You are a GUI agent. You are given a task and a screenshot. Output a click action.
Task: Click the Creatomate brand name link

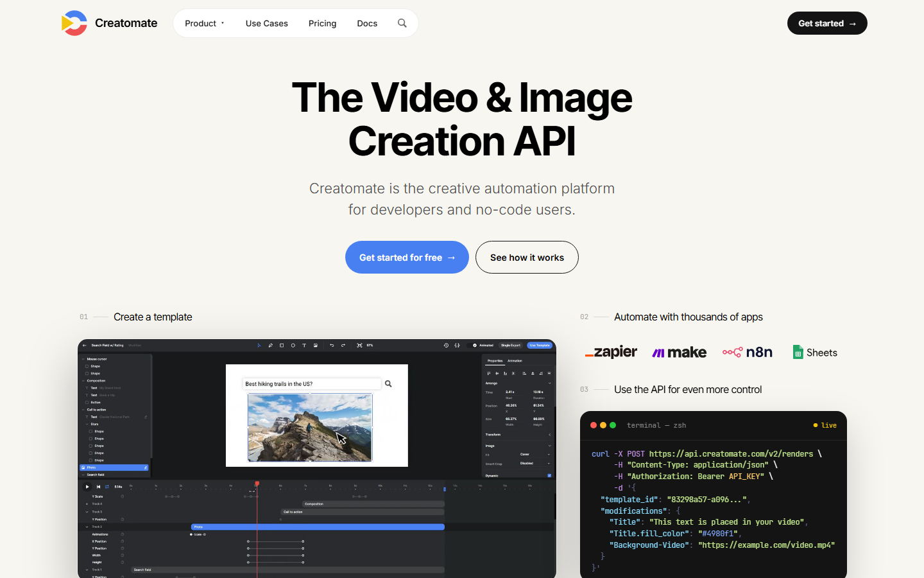tap(126, 23)
